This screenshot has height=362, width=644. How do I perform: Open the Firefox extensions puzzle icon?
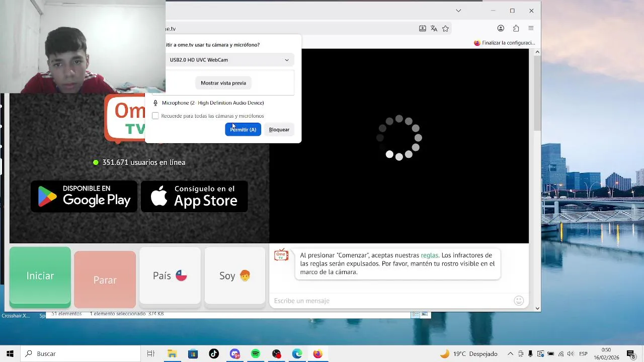[x=516, y=29]
